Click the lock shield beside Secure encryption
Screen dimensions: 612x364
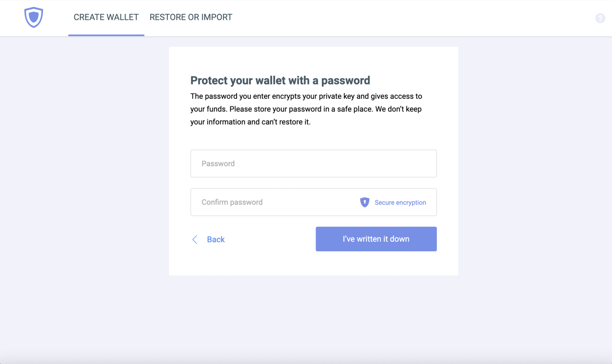[x=365, y=202]
